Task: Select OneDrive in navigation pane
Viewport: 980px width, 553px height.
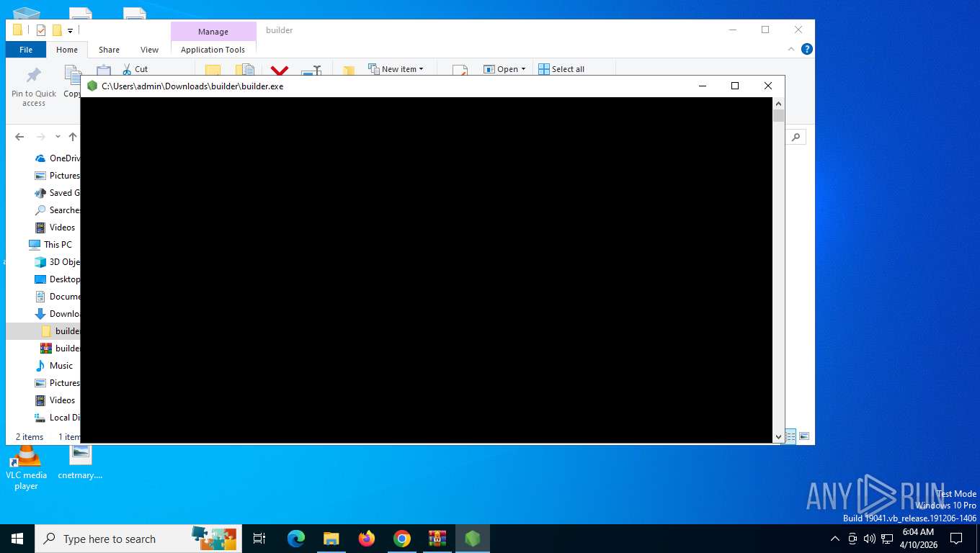Action: point(58,158)
